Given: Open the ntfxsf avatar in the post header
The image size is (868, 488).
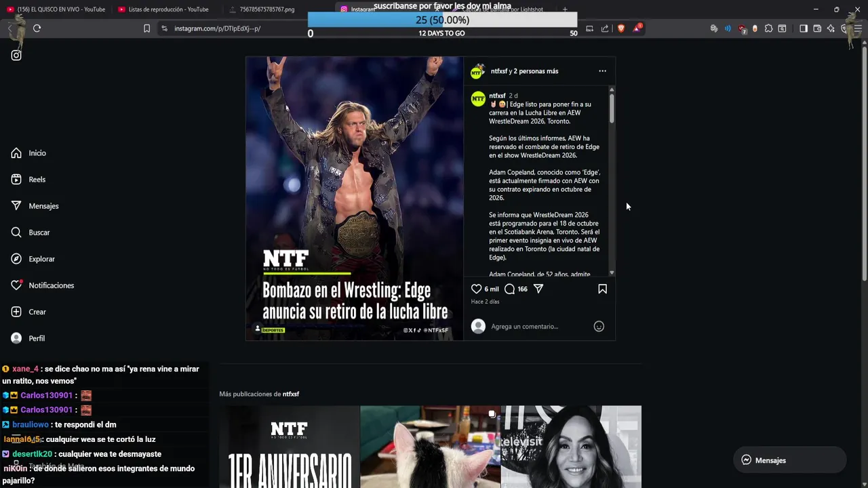Looking at the screenshot, I should point(478,71).
